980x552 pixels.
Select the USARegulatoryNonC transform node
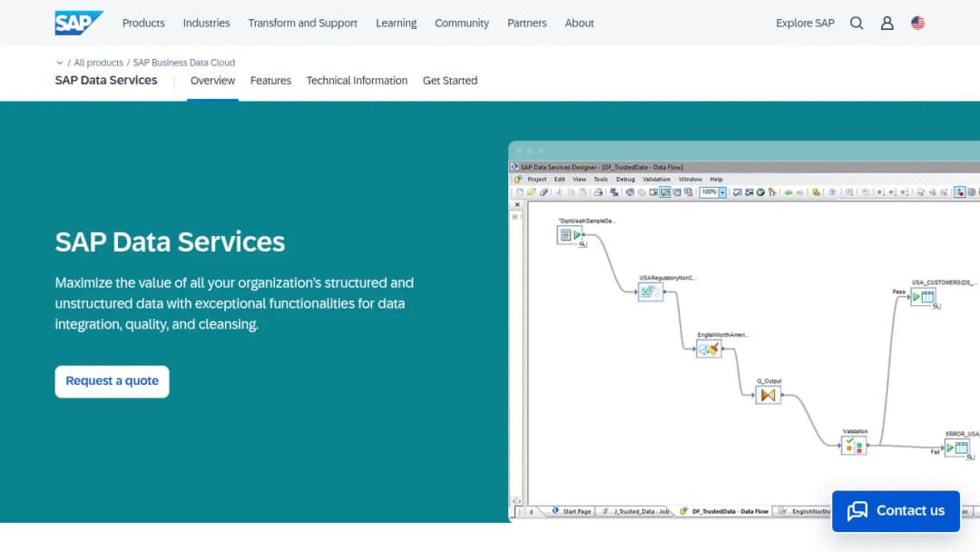(x=651, y=292)
